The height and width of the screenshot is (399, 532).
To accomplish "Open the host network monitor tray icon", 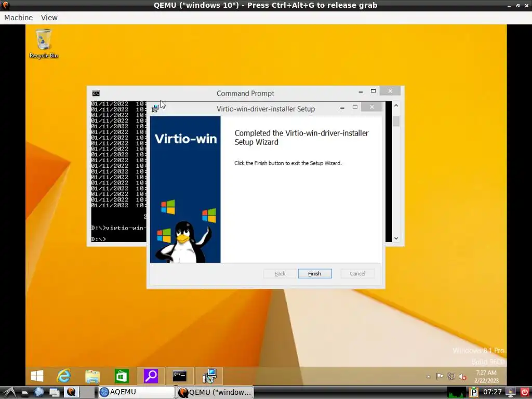I will (x=511, y=392).
